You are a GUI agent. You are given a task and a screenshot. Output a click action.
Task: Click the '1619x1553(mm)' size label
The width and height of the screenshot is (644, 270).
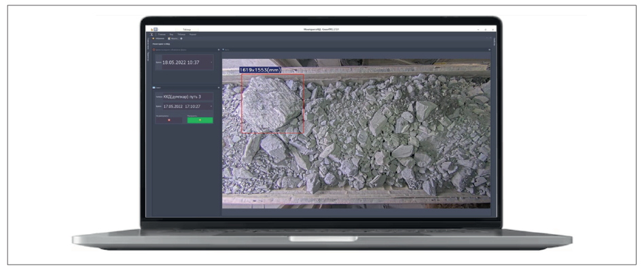click(x=260, y=70)
